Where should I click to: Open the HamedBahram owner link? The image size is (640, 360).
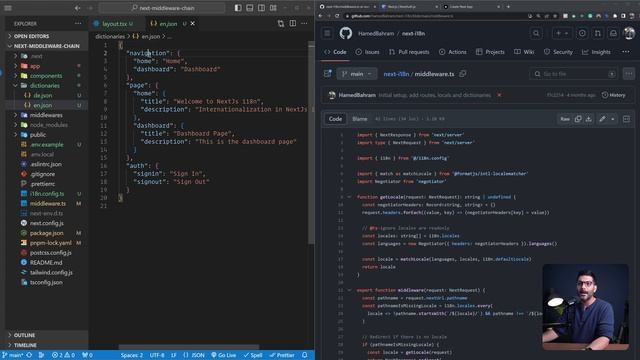(x=376, y=33)
